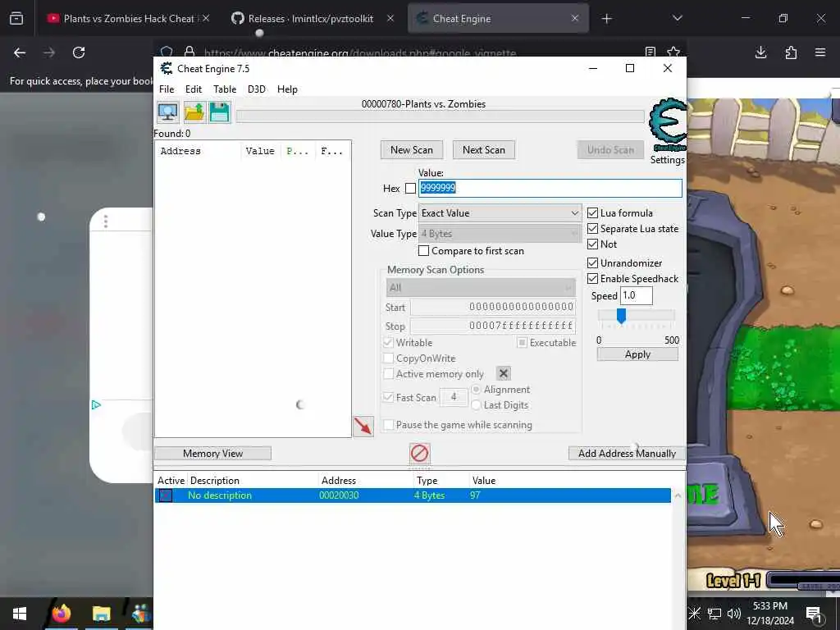Open the File menu
Image resolution: width=840 pixels, height=630 pixels.
[x=167, y=89]
